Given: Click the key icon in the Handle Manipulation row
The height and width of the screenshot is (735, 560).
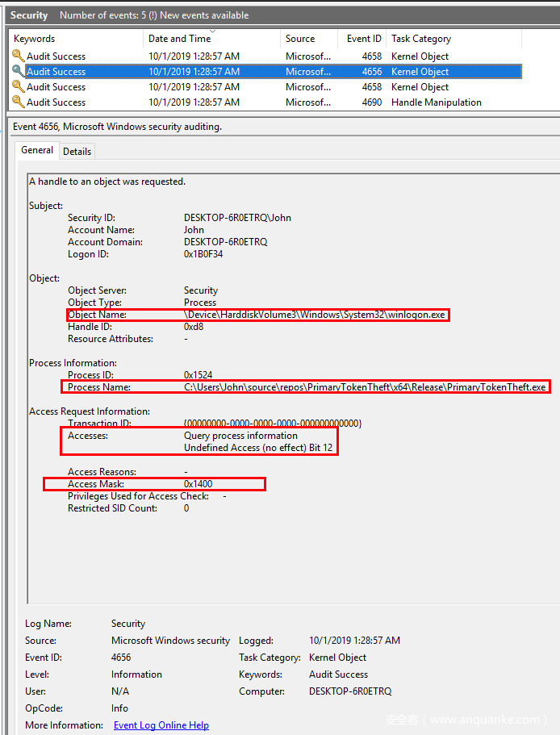Looking at the screenshot, I should [18, 102].
